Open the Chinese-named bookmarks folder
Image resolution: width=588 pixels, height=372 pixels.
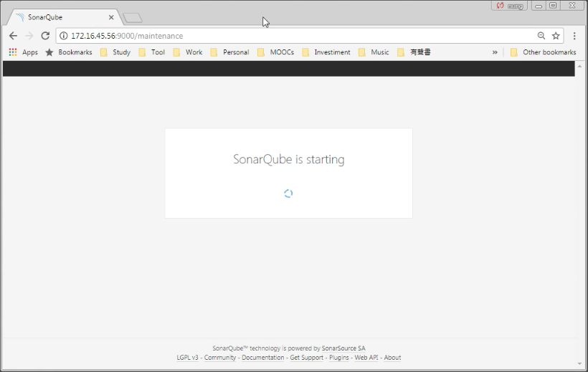click(x=414, y=52)
